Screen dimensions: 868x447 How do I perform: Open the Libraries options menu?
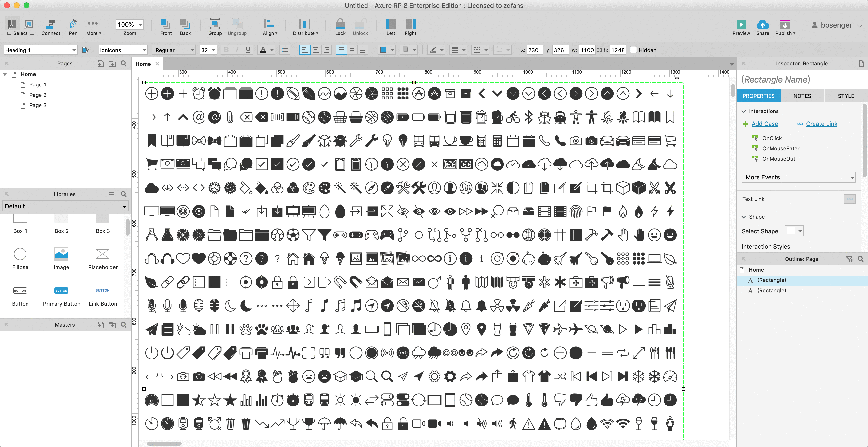(x=112, y=194)
